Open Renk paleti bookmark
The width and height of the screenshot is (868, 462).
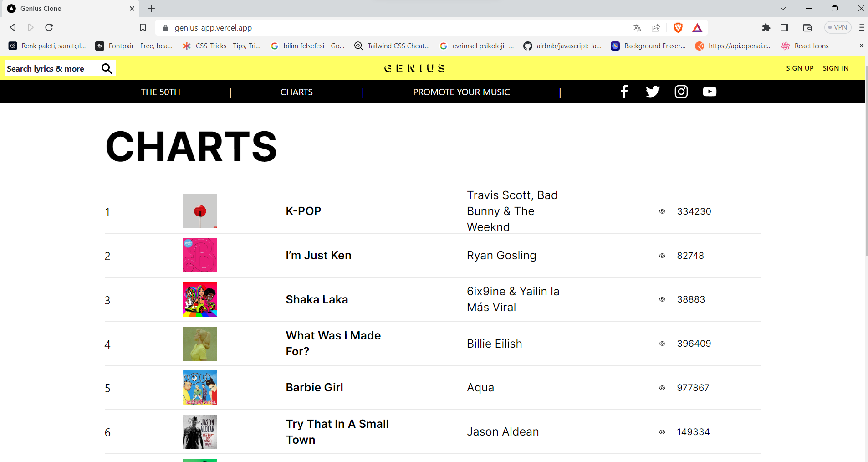pyautogui.click(x=47, y=46)
